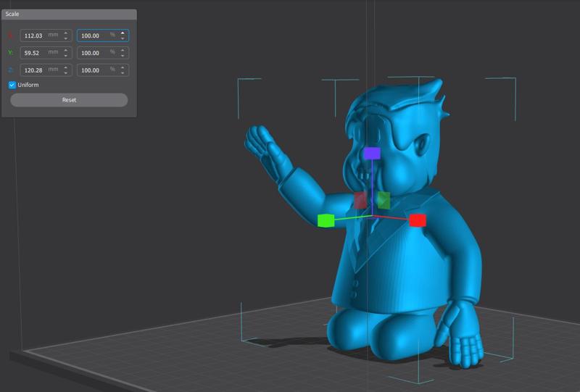Grab the red X-axis scale handle

(x=418, y=220)
